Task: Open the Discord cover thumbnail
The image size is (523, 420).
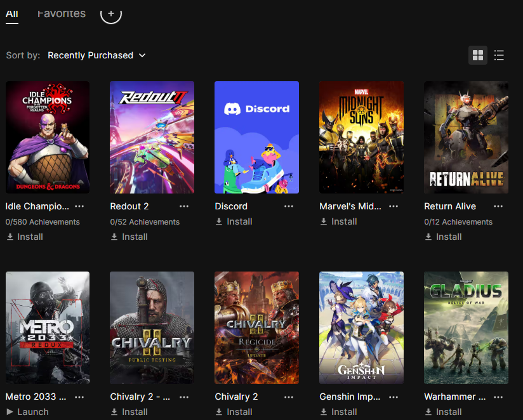Action: click(x=257, y=137)
